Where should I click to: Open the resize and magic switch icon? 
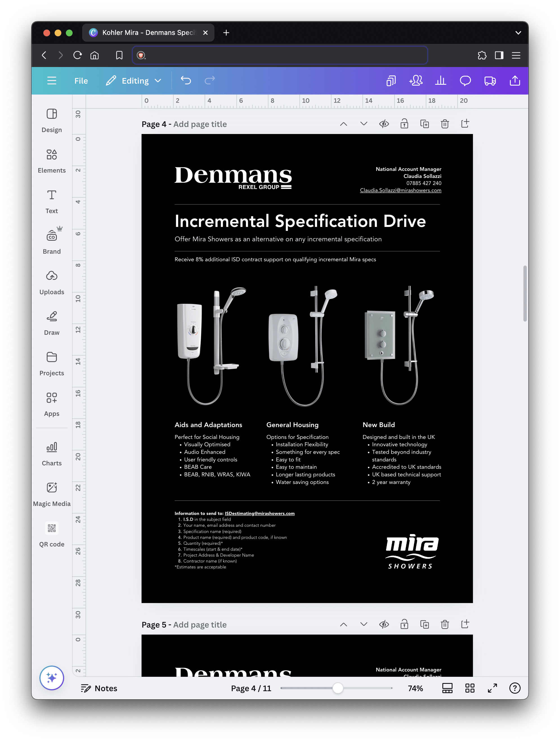(391, 81)
